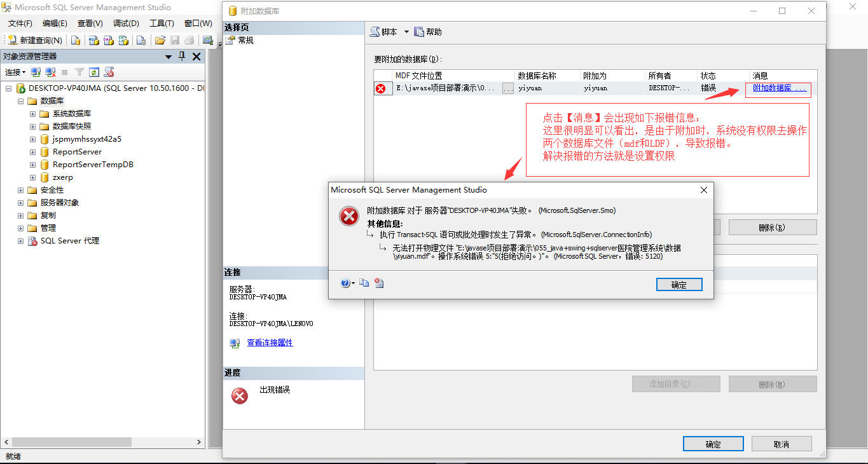Click the Refresh icon in Object Explorer
The height and width of the screenshot is (464, 868).
(94, 72)
